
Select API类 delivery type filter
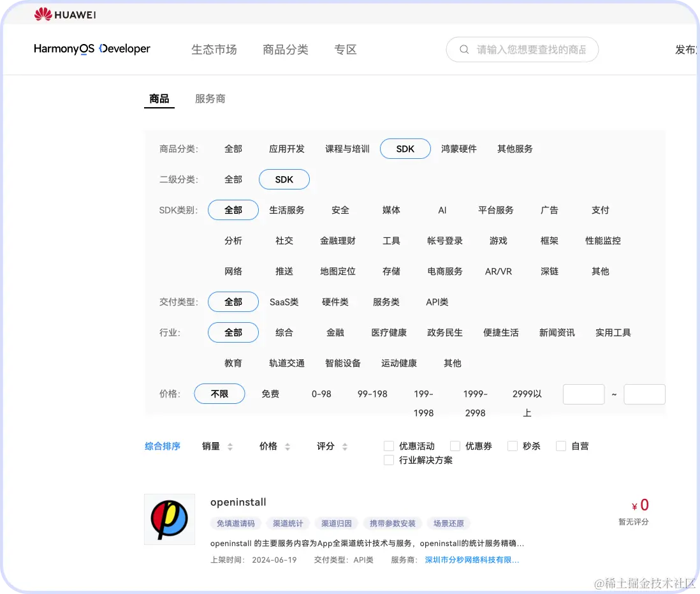pos(437,302)
